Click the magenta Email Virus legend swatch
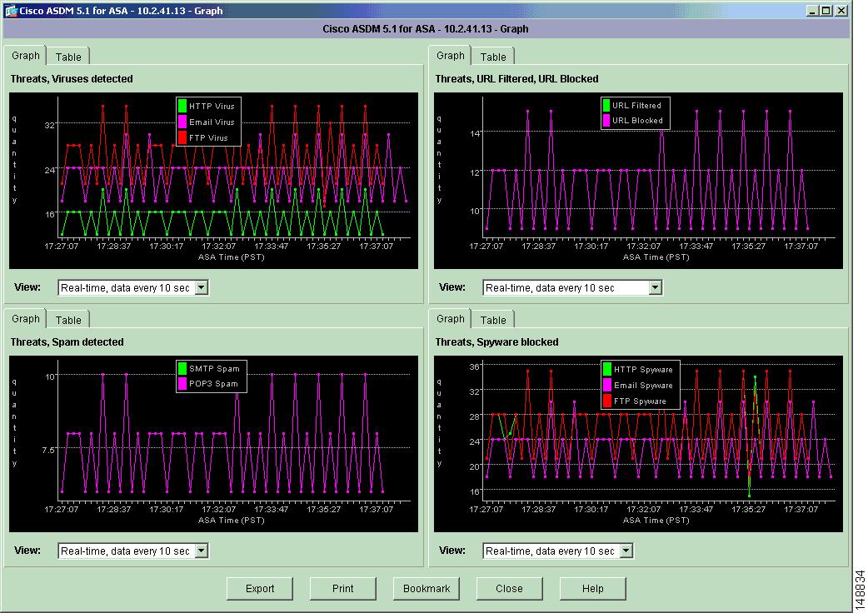Screen dimensions: 868x613 pyautogui.click(x=182, y=122)
